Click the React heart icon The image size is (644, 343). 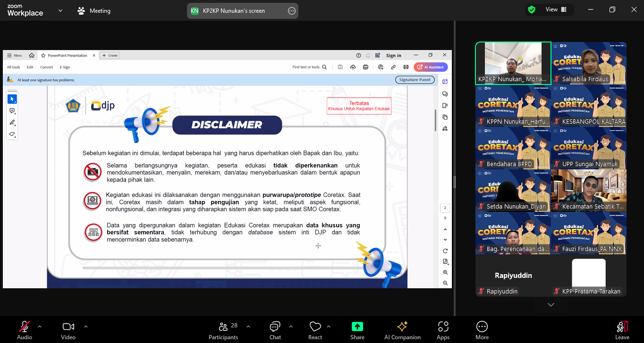coord(315,329)
